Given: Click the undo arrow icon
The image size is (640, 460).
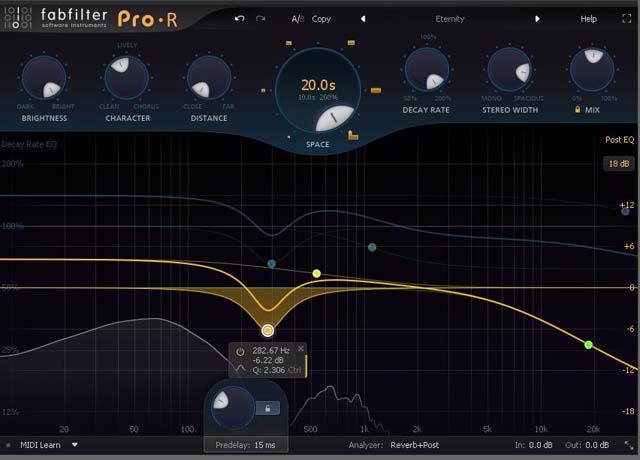Looking at the screenshot, I should coord(240,19).
